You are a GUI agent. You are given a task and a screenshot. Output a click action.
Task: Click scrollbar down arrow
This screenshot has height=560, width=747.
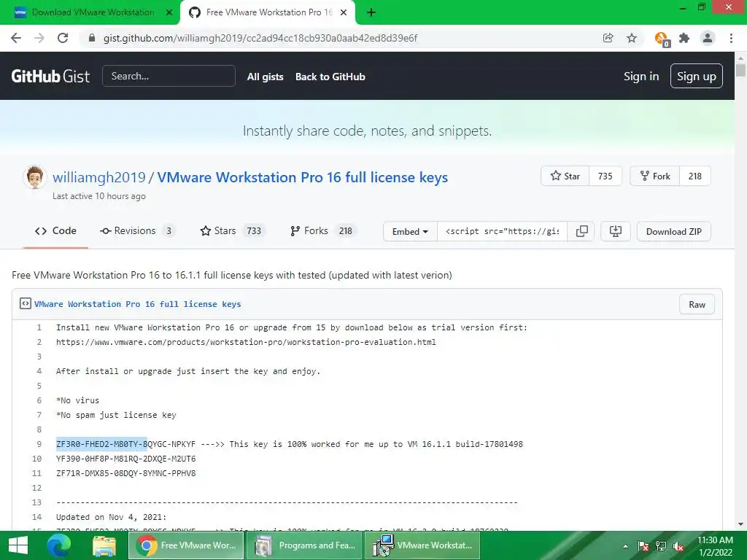coord(740,524)
